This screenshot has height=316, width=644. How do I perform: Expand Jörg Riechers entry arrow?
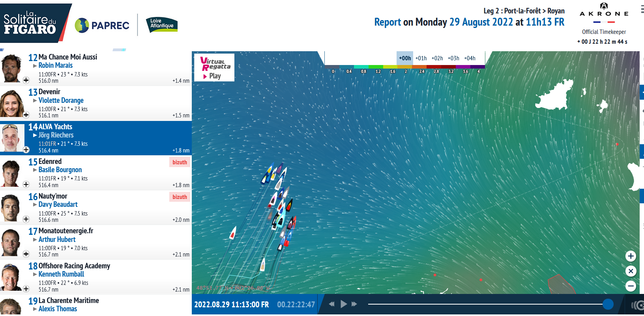[x=35, y=135]
